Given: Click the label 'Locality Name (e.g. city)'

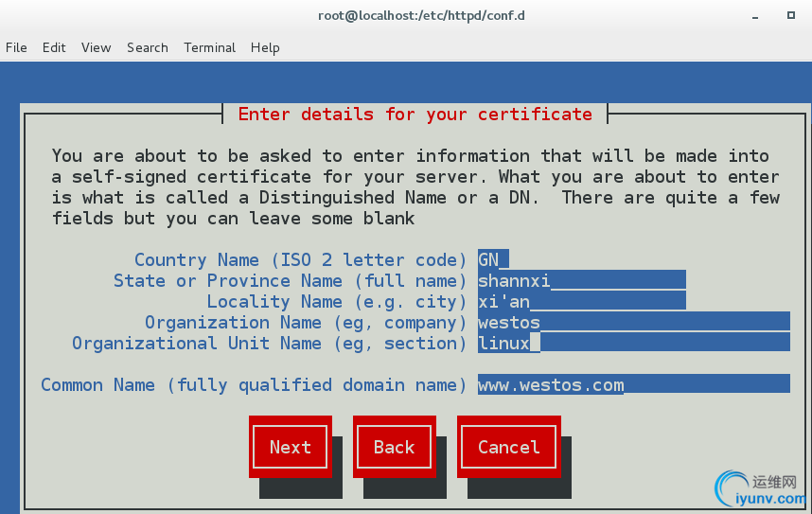Looking at the screenshot, I should [x=337, y=301].
